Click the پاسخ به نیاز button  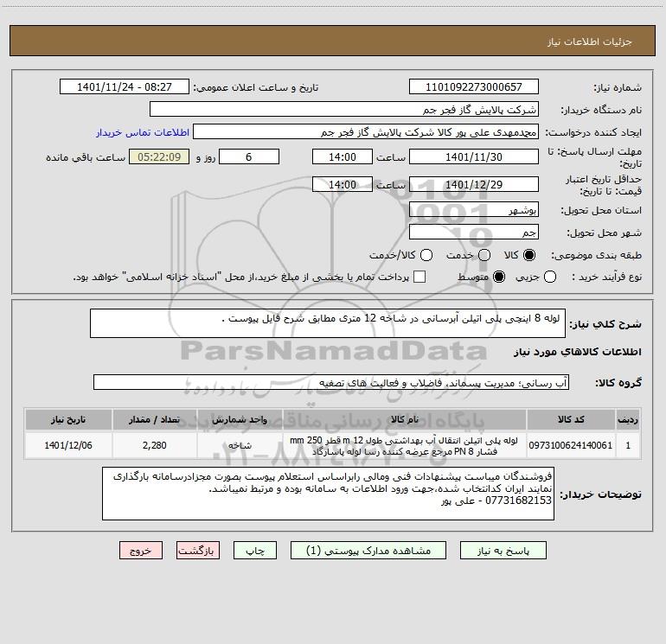pos(503,551)
